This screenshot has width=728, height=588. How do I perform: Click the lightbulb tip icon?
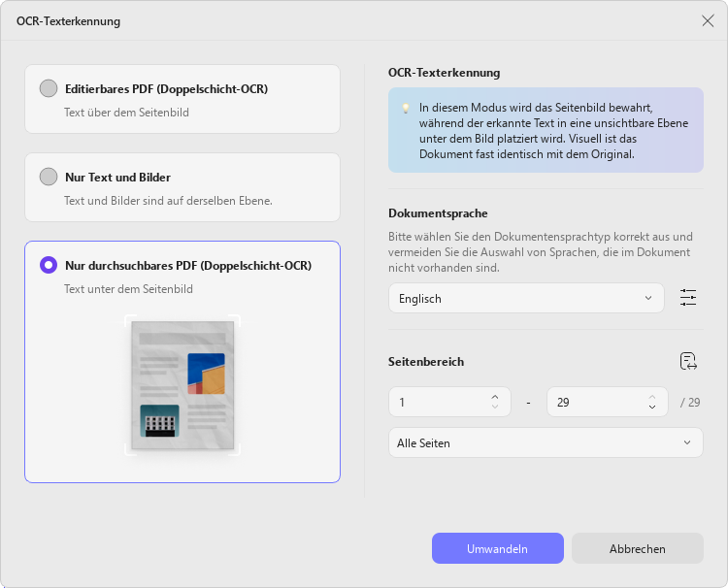coord(406,108)
